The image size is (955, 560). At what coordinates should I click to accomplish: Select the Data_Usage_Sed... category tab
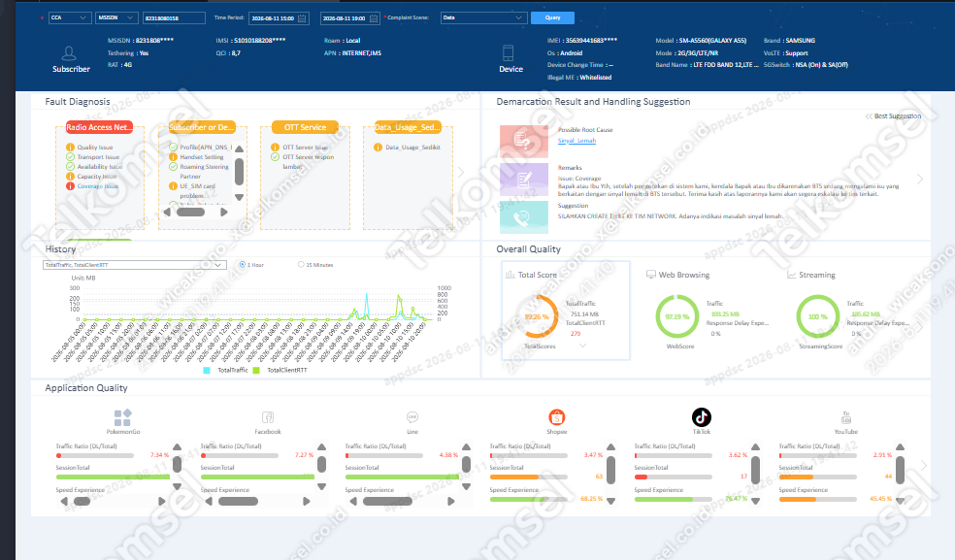click(407, 127)
